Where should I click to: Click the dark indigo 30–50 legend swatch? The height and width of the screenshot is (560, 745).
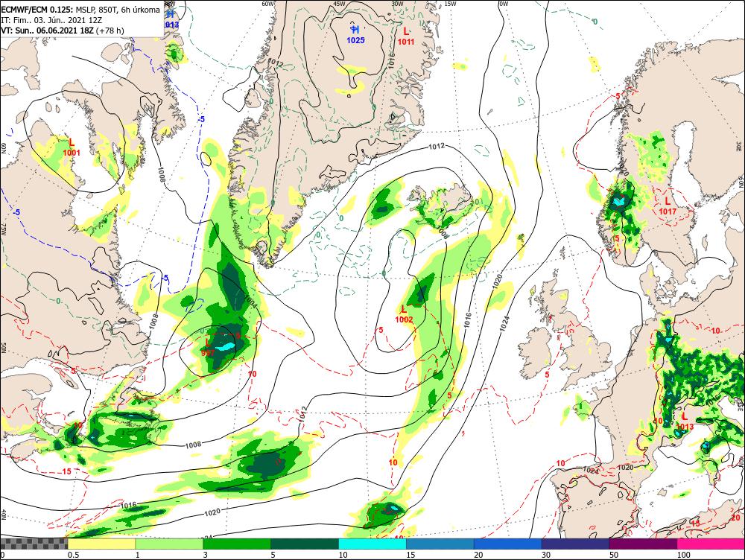pos(575,544)
